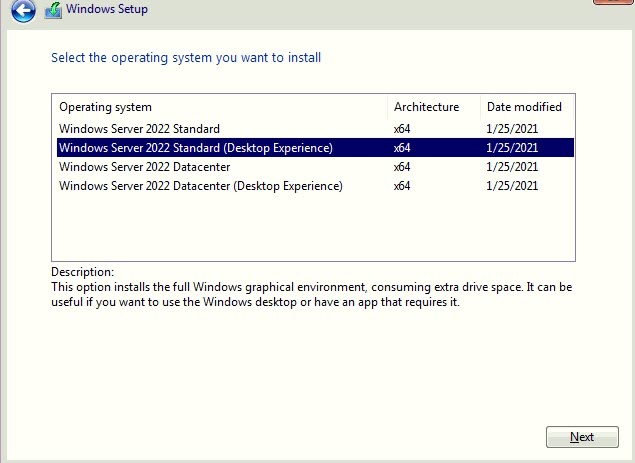This screenshot has height=463, width=635.
Task: Click the date in the Datacenter core row
Action: click(x=512, y=167)
